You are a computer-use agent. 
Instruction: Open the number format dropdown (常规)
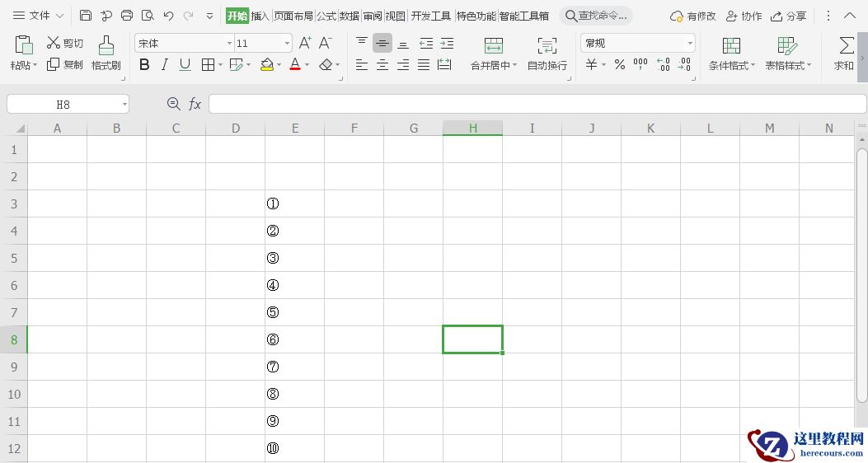(x=690, y=43)
